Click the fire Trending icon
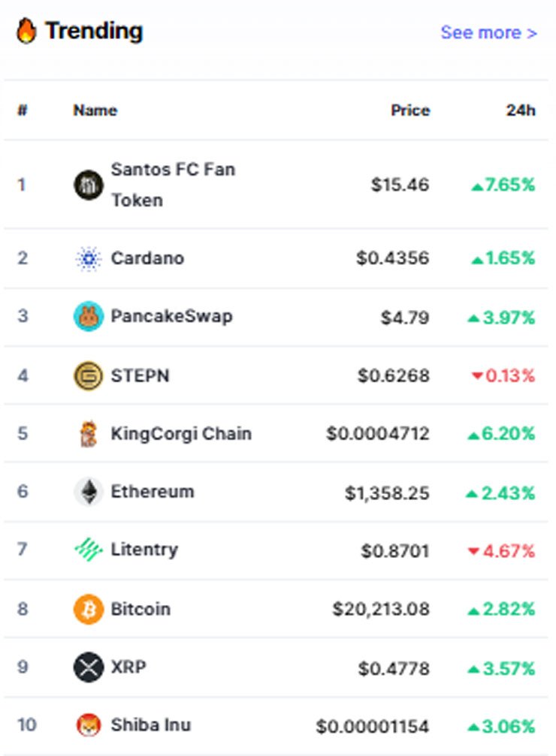556x756 pixels. pos(26,30)
